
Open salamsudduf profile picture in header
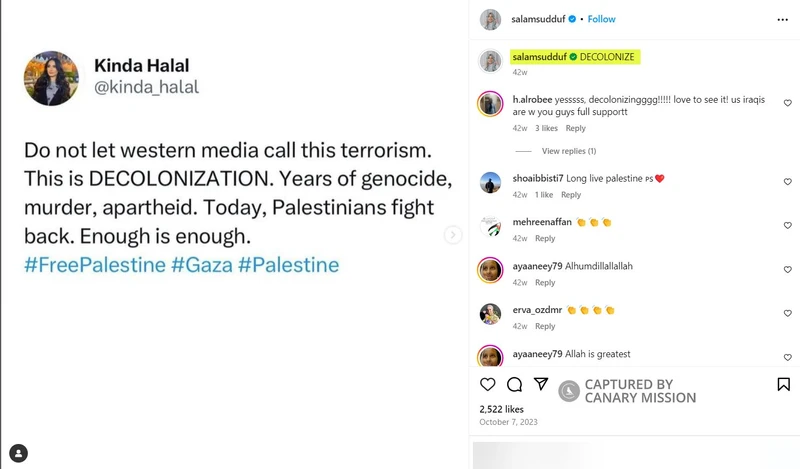pyautogui.click(x=490, y=19)
